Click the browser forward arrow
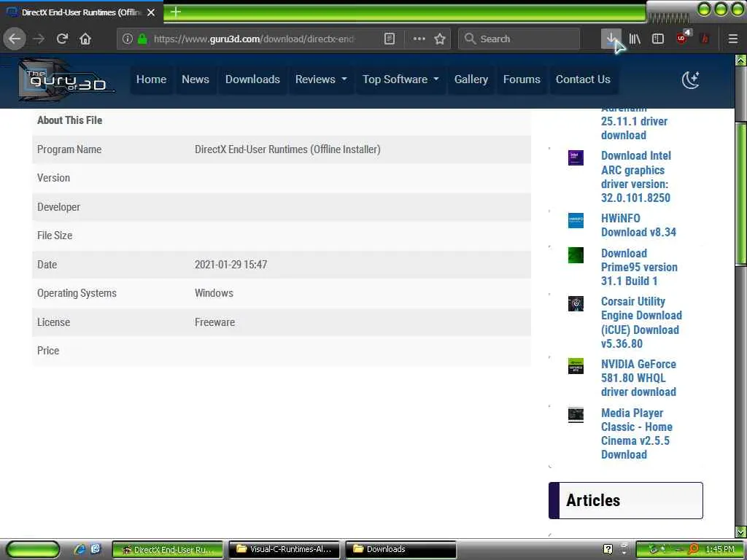747x560 pixels. (39, 39)
